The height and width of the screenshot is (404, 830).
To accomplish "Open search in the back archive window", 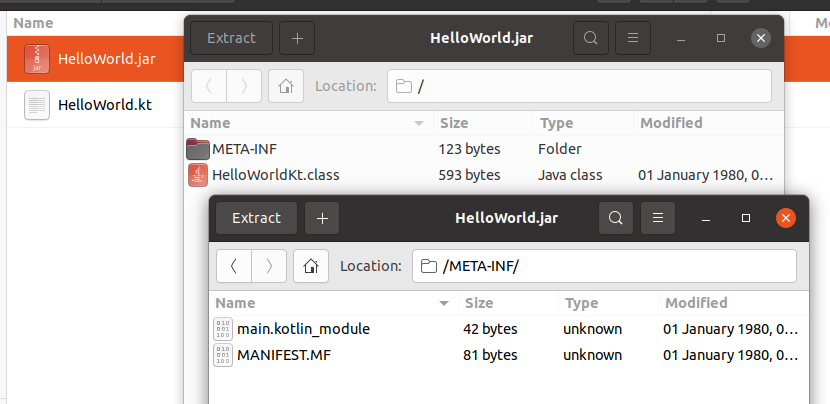I will point(591,38).
